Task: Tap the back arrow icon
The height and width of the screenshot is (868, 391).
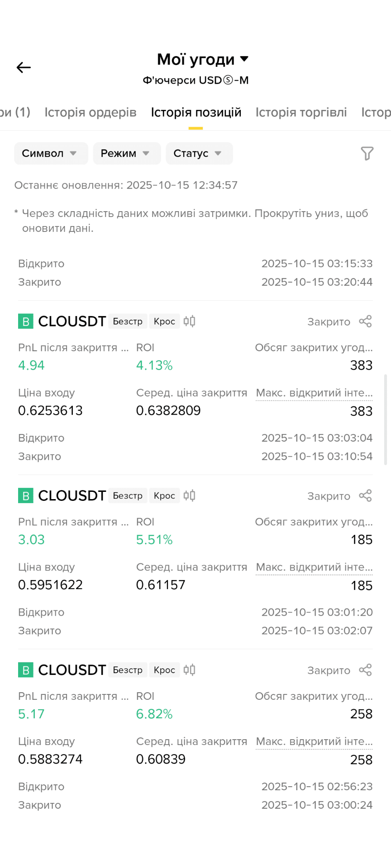Action: (x=24, y=68)
